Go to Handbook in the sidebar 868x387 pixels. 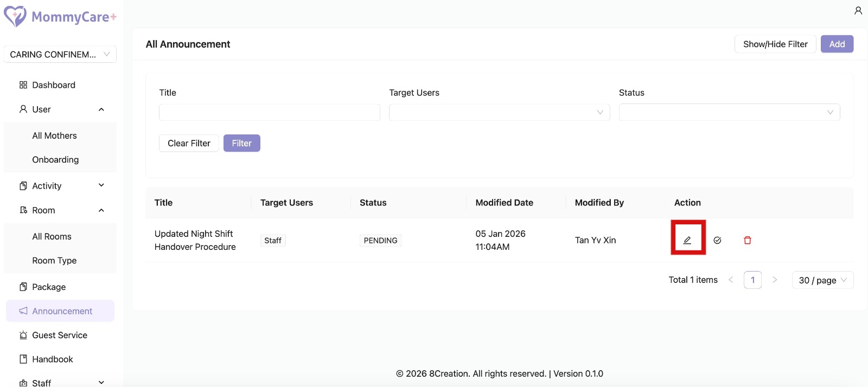[x=52, y=359]
